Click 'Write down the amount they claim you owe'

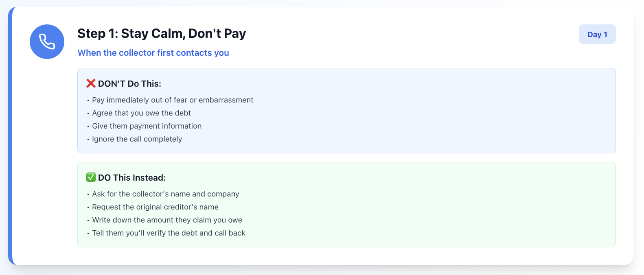pos(167,220)
